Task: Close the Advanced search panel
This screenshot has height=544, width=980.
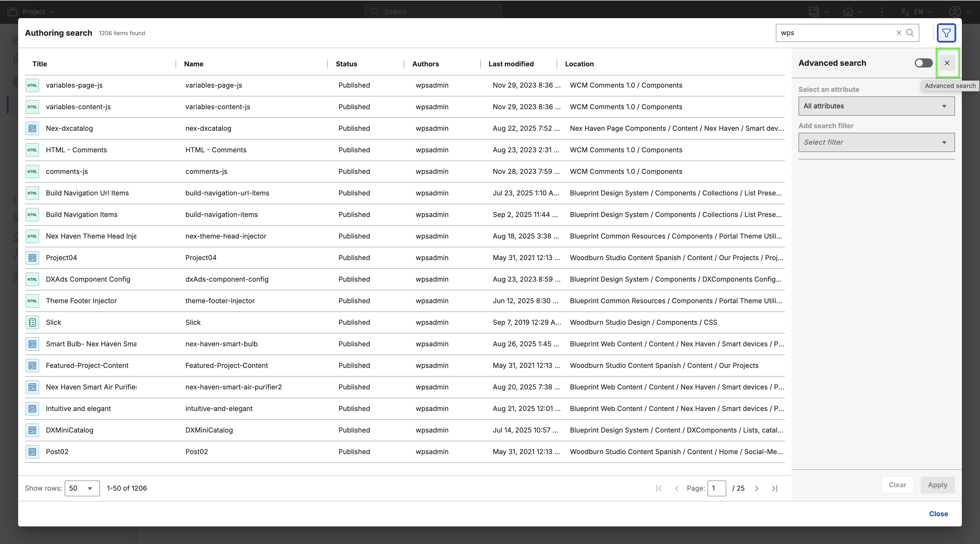Action: coord(947,63)
